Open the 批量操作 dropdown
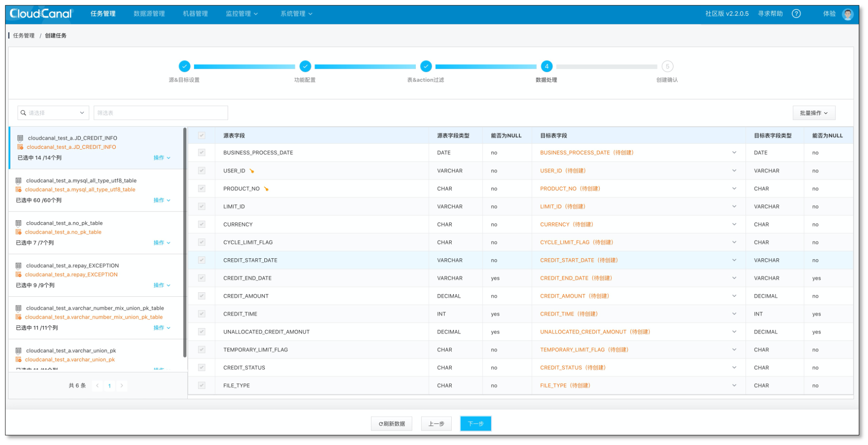The image size is (868, 445). tap(814, 113)
